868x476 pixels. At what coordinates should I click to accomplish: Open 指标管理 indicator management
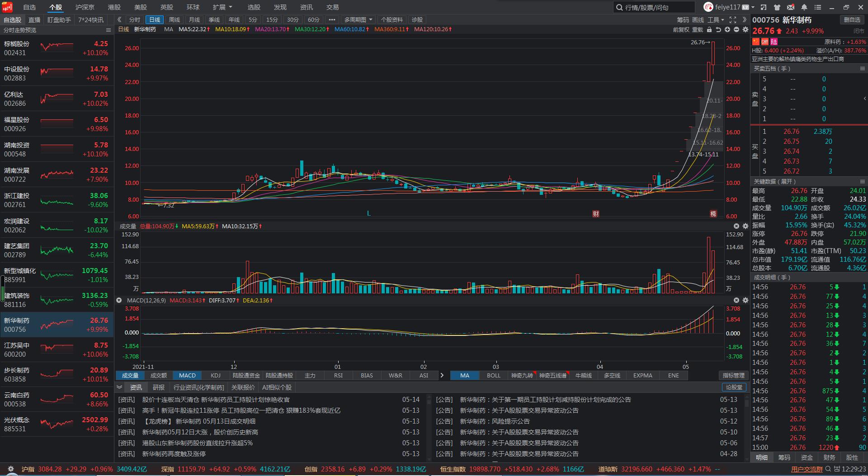point(733,375)
